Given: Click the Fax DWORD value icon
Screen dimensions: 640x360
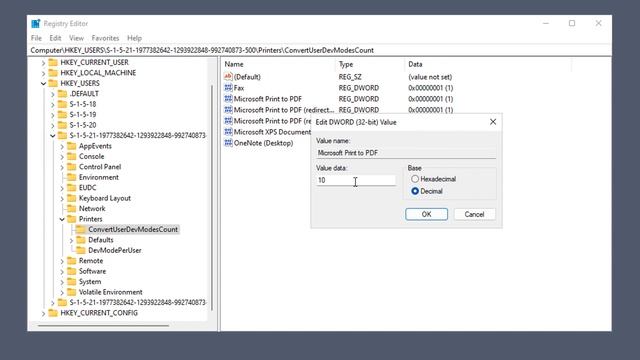Looking at the screenshot, I should click(228, 88).
